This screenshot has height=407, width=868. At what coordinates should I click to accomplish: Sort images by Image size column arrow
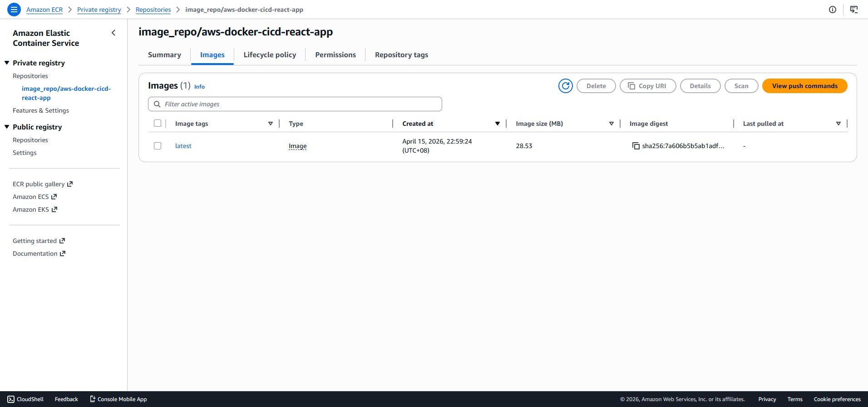click(x=611, y=124)
